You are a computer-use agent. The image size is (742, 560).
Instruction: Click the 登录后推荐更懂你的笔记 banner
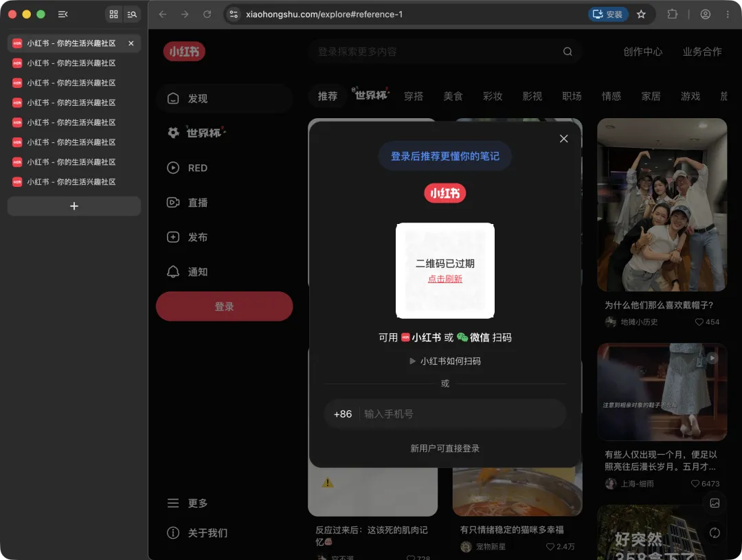(x=445, y=156)
